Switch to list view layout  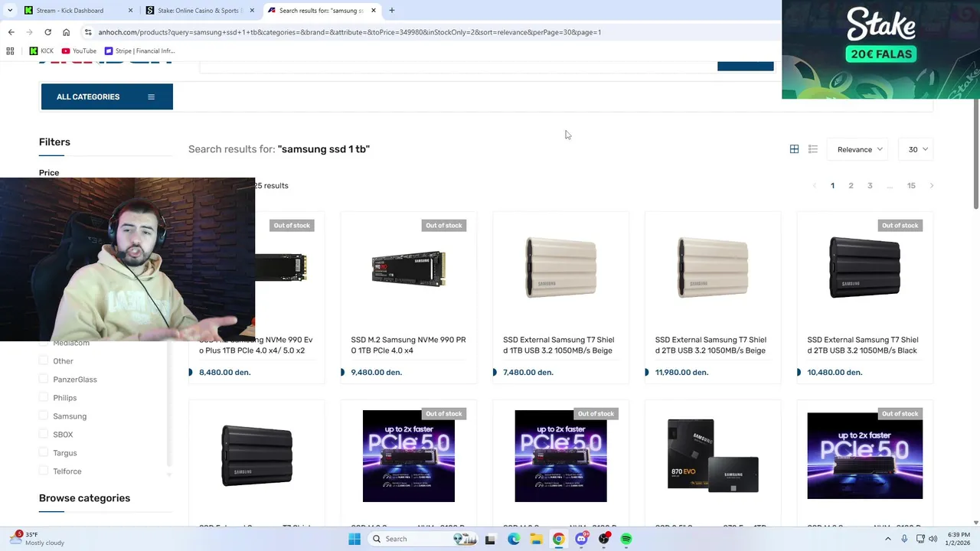[x=813, y=149]
